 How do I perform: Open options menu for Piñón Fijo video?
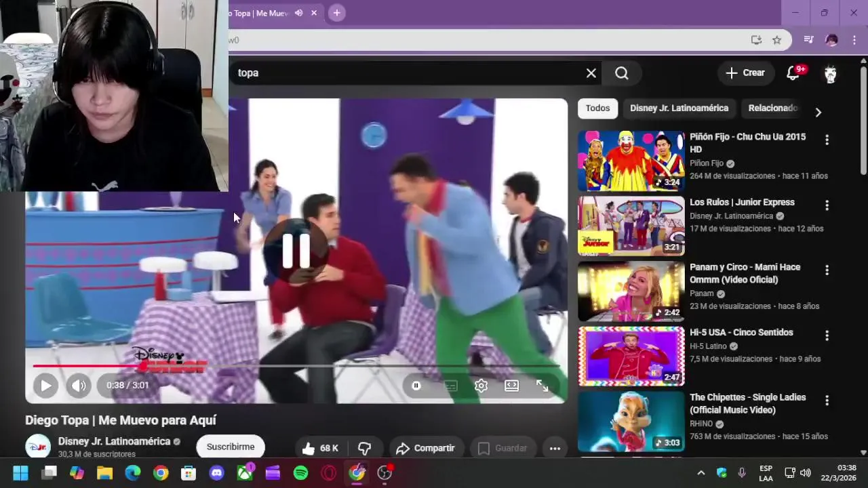pyautogui.click(x=827, y=140)
